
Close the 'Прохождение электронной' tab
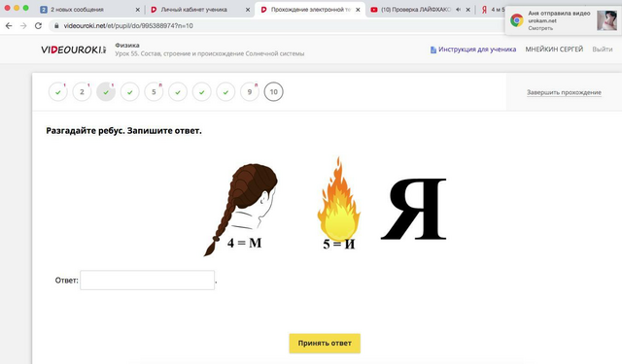click(358, 10)
